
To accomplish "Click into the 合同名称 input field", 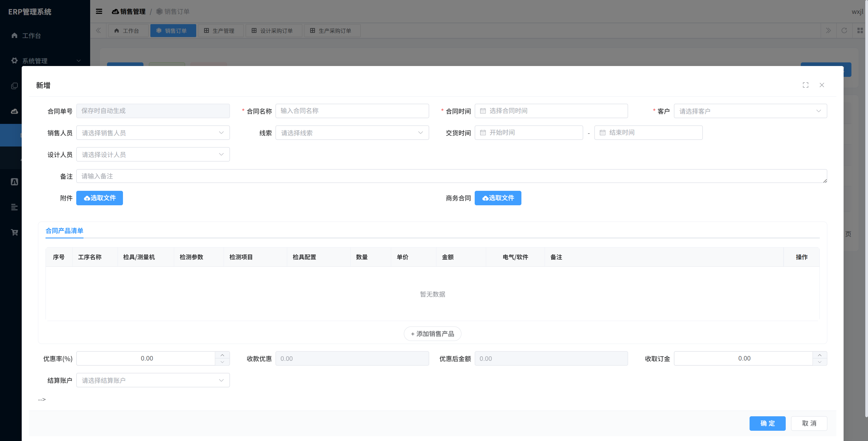I will pos(352,111).
